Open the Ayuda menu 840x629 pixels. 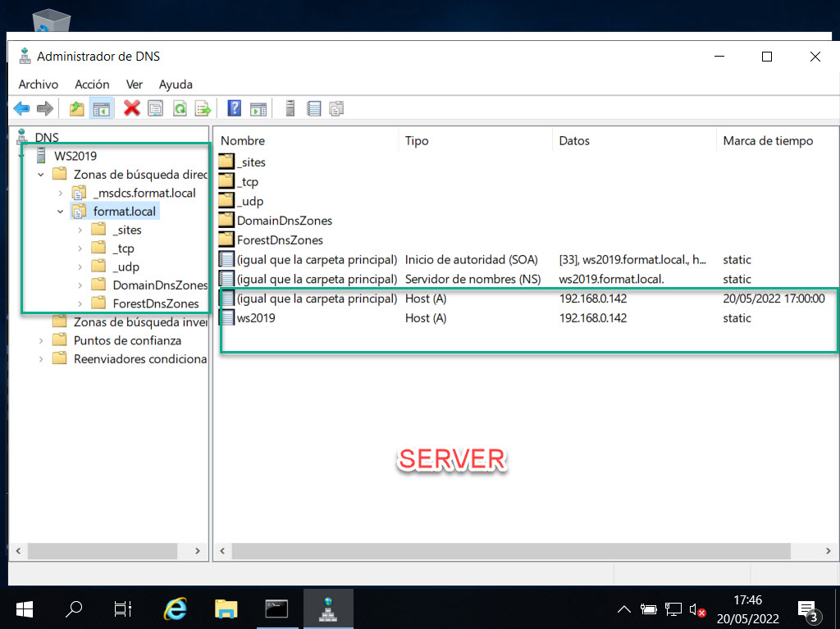tap(176, 84)
